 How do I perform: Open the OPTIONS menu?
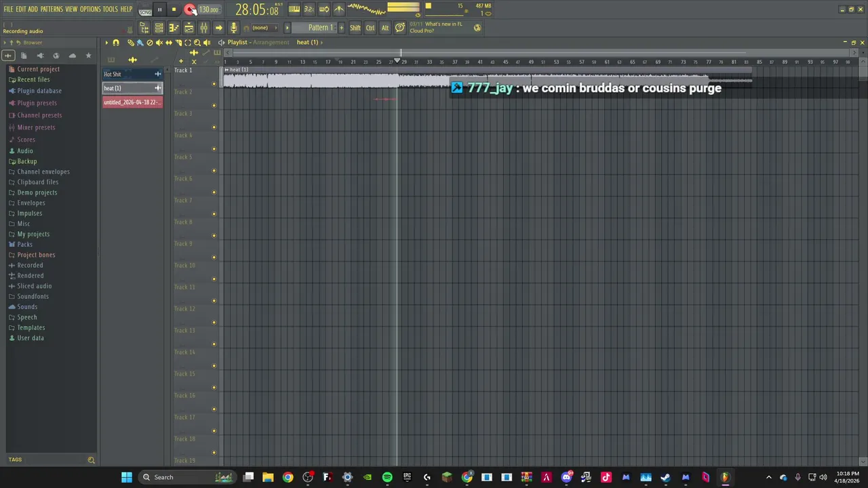pyautogui.click(x=90, y=9)
